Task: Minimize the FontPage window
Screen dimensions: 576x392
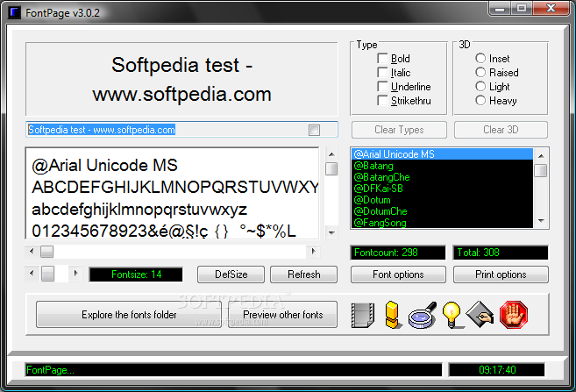Action: pos(500,8)
